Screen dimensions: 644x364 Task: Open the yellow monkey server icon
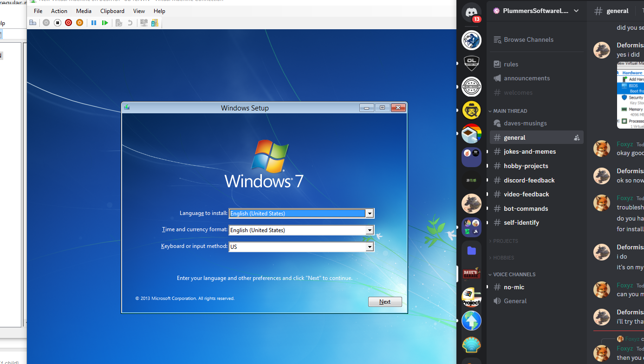tap(471, 110)
